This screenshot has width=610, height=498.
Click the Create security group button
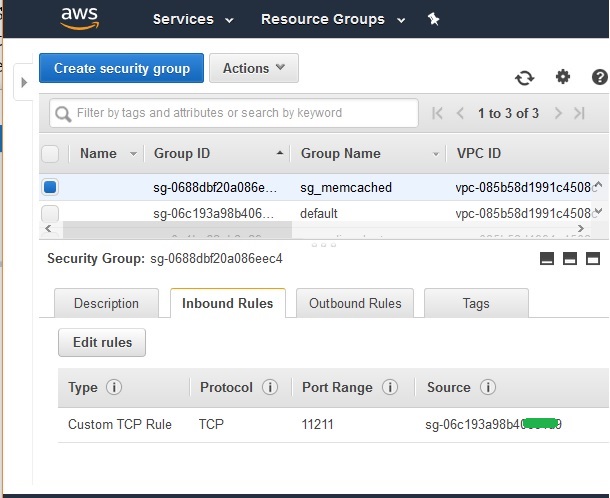[122, 68]
